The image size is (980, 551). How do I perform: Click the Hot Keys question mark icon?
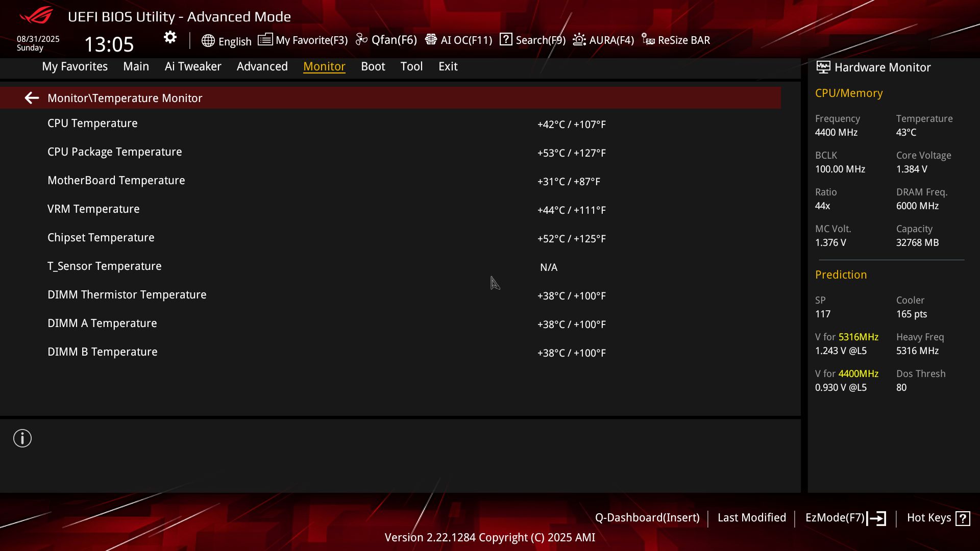coord(963,518)
